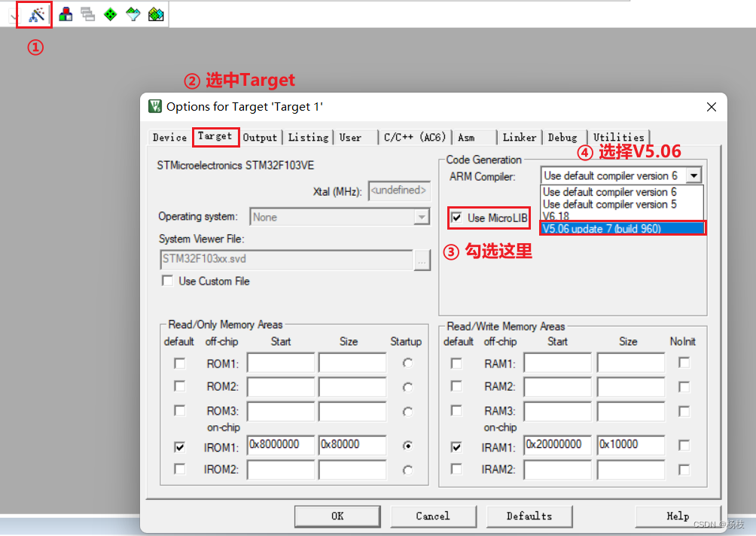This screenshot has width=756, height=536.
Task: Click the Manage Project Items blocks icon
Action: [x=66, y=14]
